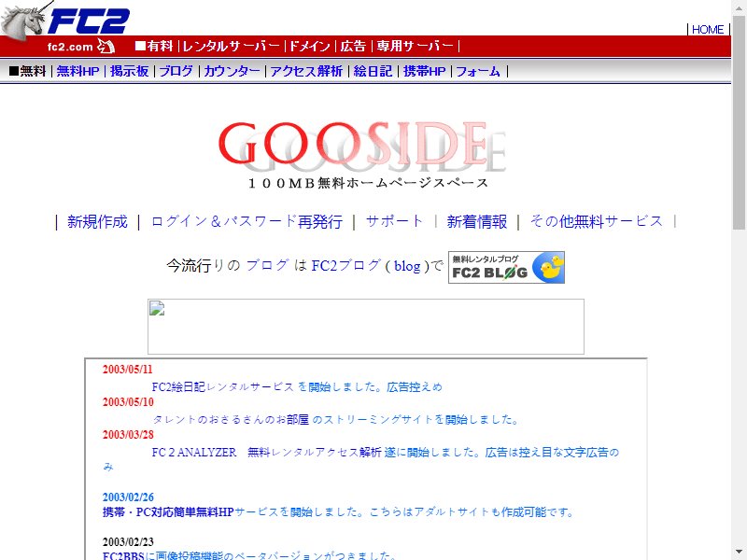Choose カウンター in the free services bar

[232, 72]
